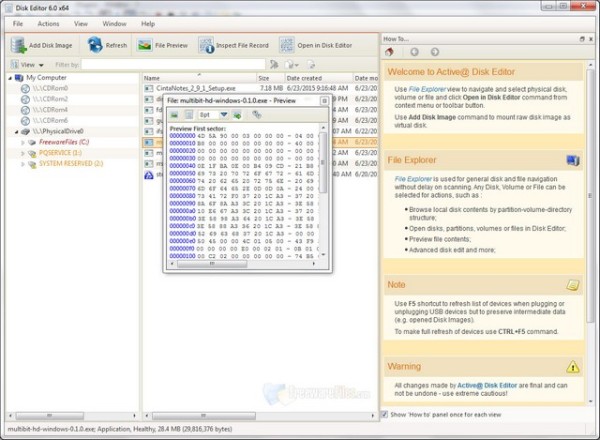Viewport: 600px width, 440px height.
Task: Click Open in Disk Editor toolbar button
Action: 316,45
